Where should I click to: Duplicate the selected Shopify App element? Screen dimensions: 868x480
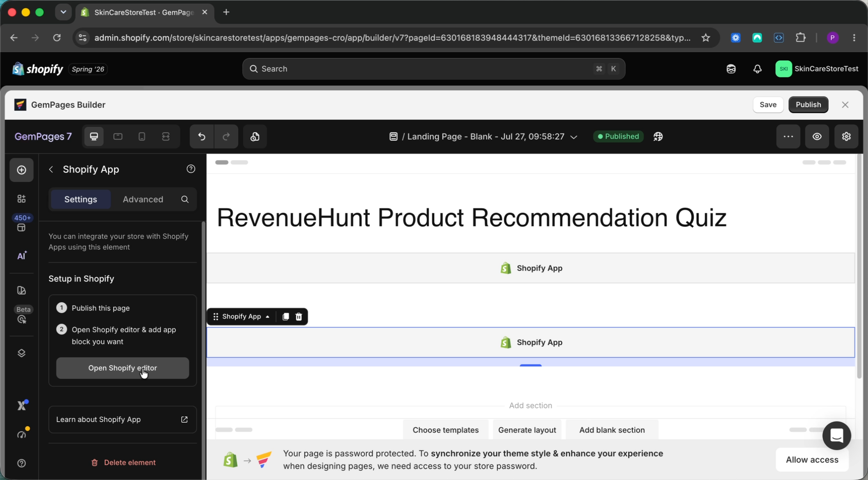285,316
